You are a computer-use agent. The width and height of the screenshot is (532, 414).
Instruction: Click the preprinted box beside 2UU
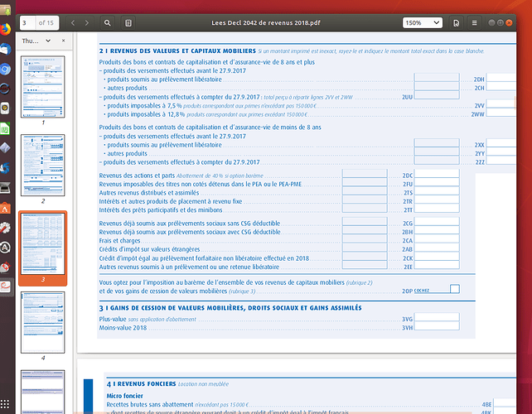pos(437,95)
